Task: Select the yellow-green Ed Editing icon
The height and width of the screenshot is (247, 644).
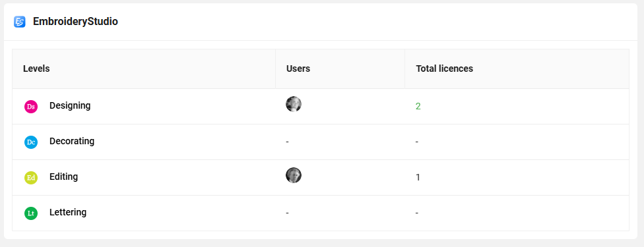Action: [31, 178]
